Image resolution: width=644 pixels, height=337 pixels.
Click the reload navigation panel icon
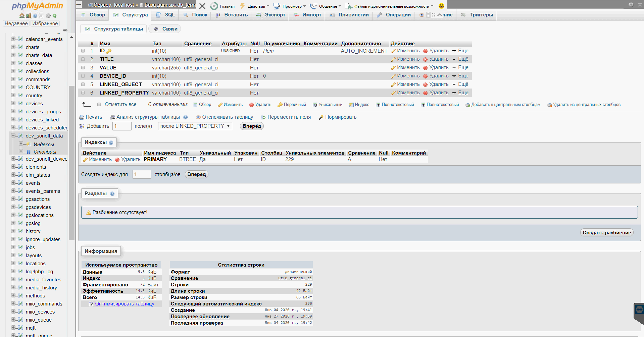click(x=54, y=16)
